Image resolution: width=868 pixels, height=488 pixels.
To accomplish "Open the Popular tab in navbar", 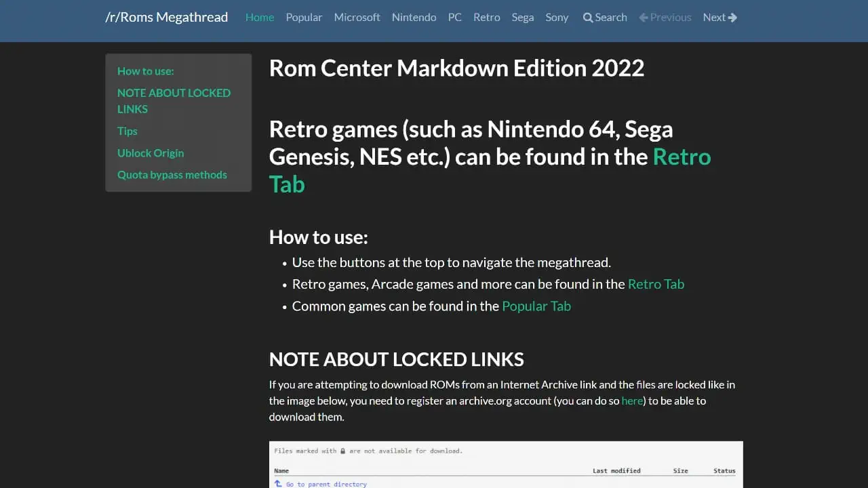I will click(304, 17).
